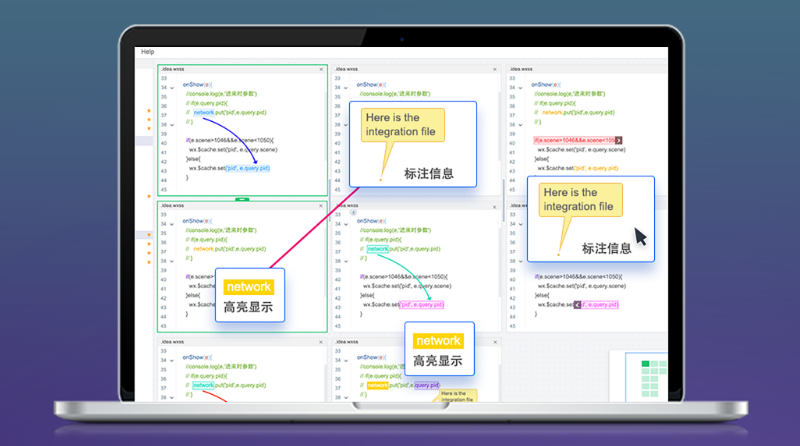Open the Help menu
The height and width of the screenshot is (446, 800).
coord(148,52)
